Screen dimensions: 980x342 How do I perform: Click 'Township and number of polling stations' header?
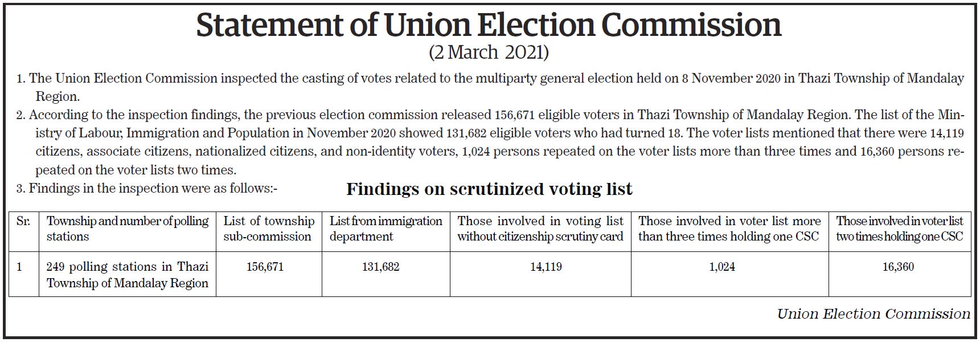pyautogui.click(x=128, y=229)
